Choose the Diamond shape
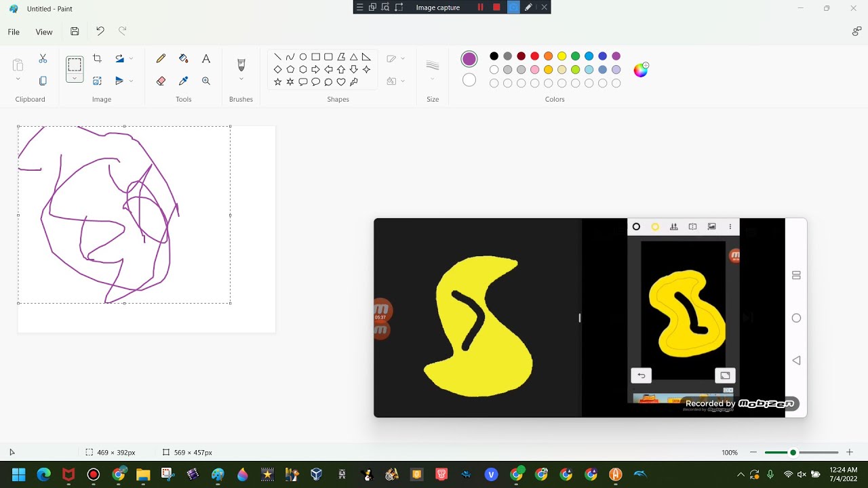This screenshot has width=868, height=488. 277,69
